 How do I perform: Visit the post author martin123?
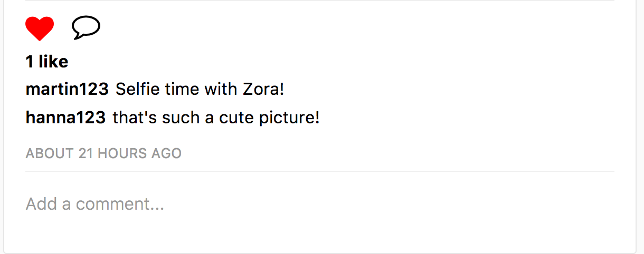(x=67, y=89)
